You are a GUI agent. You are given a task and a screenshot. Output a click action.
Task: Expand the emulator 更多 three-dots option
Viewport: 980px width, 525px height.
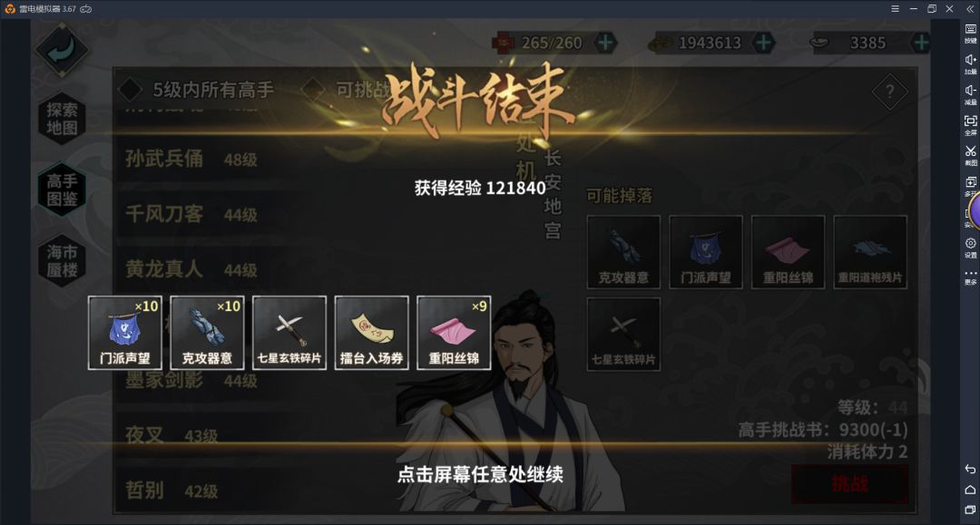970,277
